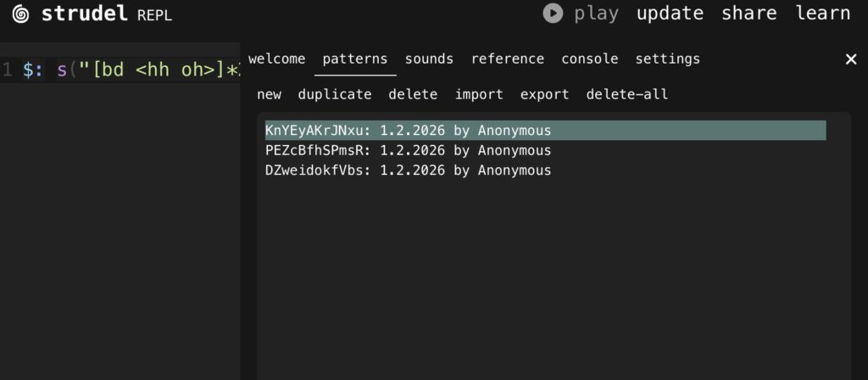Switch to the welcome tab
This screenshot has height=380, width=868.
(276, 59)
